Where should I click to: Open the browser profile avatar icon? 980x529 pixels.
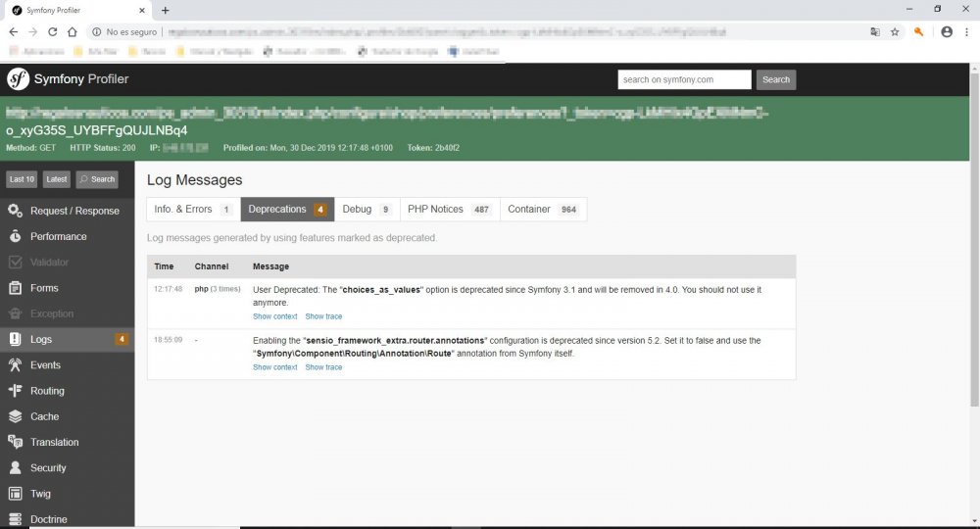(947, 32)
